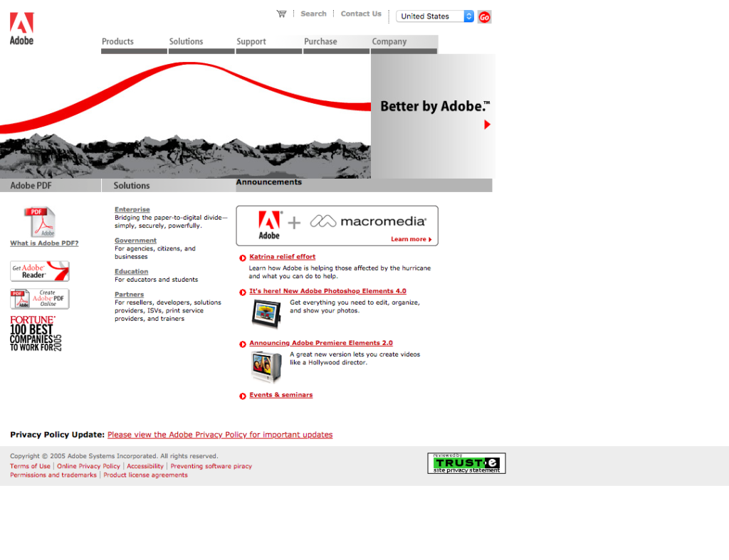The image size is (729, 560).
Task: Click the Get Adobe Reader badge
Action: 40,271
